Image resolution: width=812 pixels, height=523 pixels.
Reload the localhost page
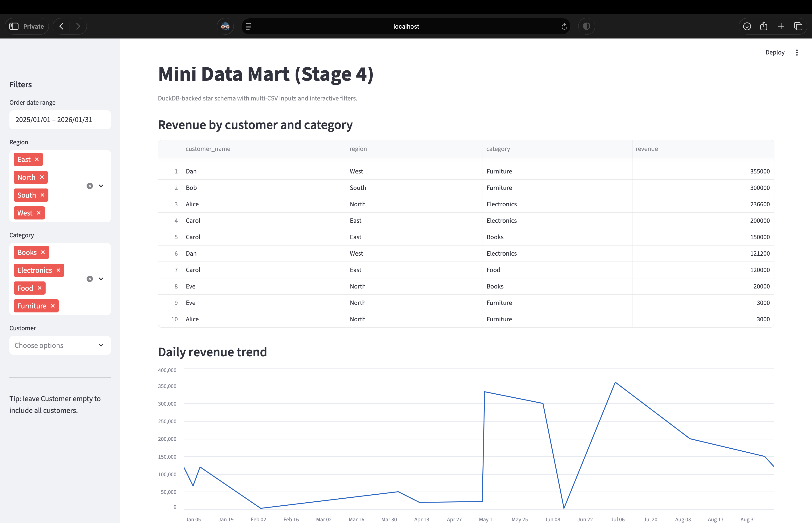pyautogui.click(x=564, y=26)
